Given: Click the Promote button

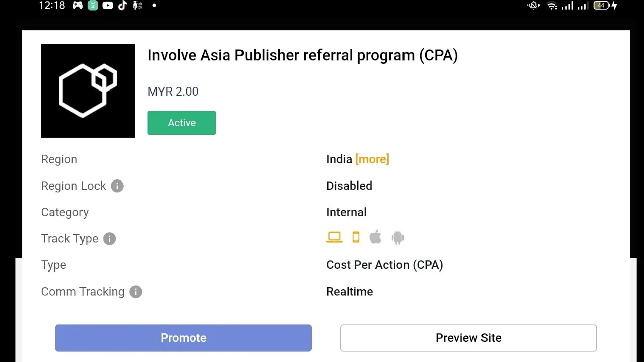Looking at the screenshot, I should pos(183,338).
